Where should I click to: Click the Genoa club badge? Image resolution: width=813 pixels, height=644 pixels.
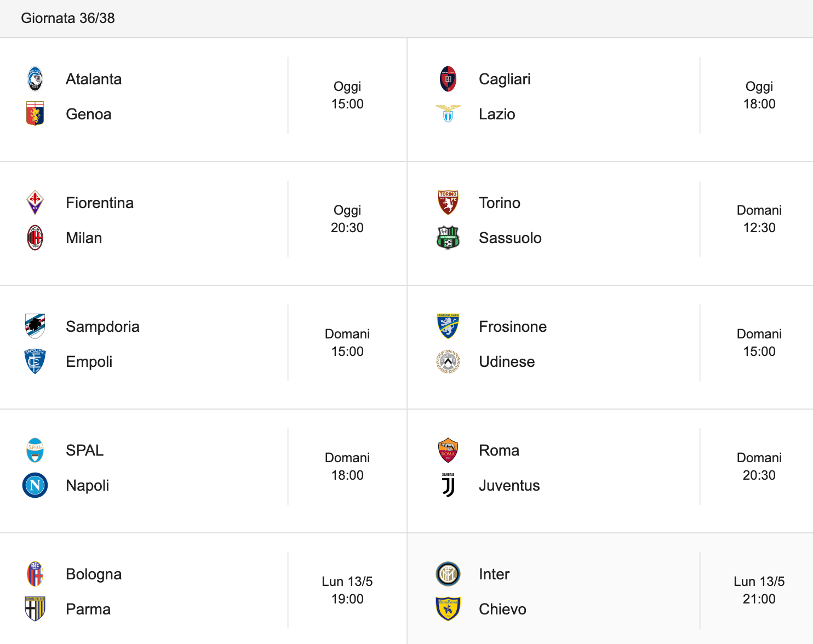coord(35,114)
